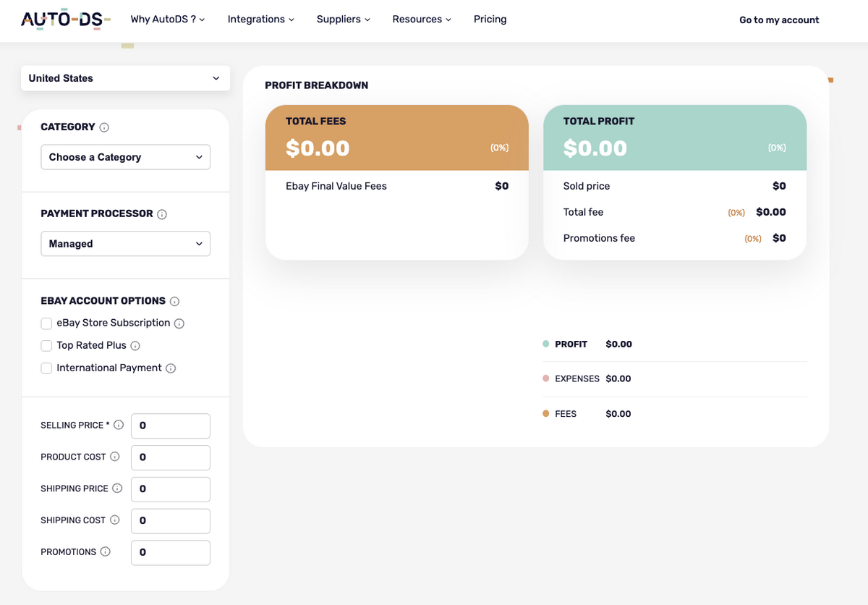Image resolution: width=868 pixels, height=605 pixels.
Task: Open the Managed payment processor dropdown
Action: (x=125, y=244)
